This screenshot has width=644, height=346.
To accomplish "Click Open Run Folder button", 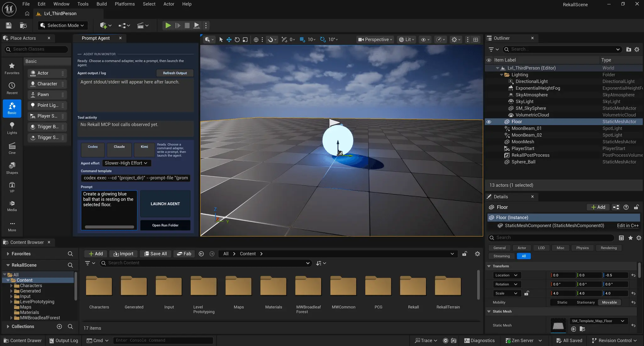I will tap(165, 225).
